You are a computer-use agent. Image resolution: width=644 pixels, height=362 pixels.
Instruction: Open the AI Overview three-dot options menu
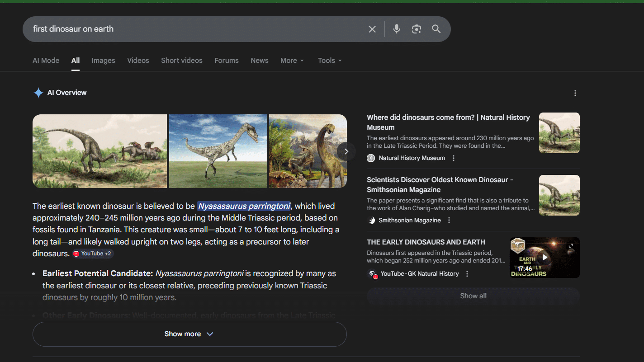575,93
